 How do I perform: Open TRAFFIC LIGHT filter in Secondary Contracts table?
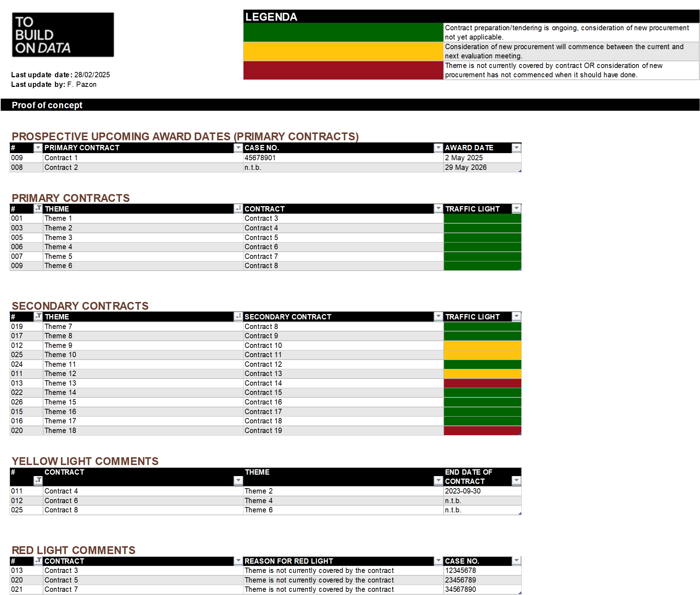[516, 317]
